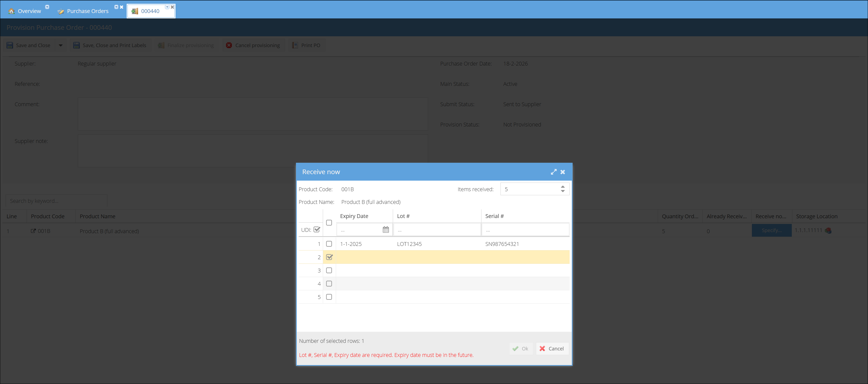The height and width of the screenshot is (384, 868).
Task: Toggle the UDI checkbox
Action: 317,230
